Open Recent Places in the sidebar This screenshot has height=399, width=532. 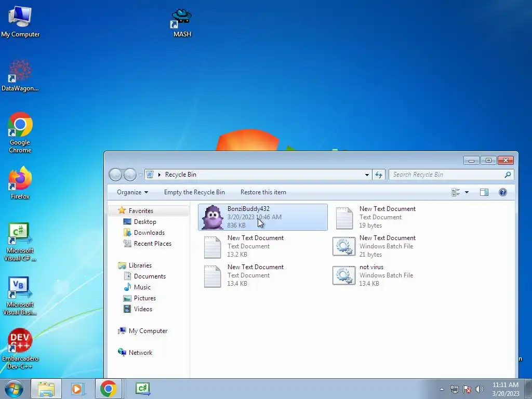click(153, 244)
